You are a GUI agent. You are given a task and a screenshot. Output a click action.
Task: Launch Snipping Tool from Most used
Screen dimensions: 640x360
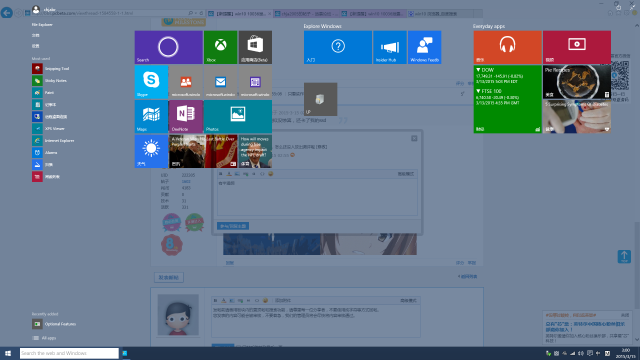[51, 69]
